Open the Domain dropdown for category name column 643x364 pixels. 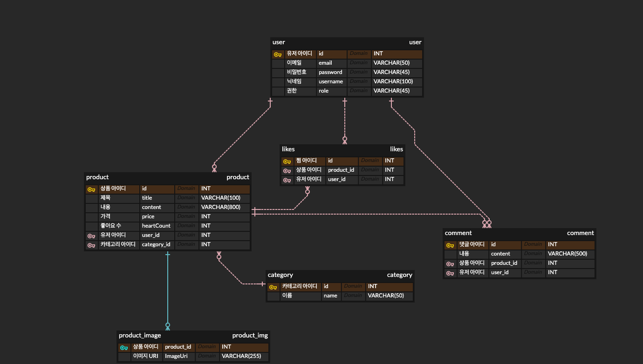point(353,295)
